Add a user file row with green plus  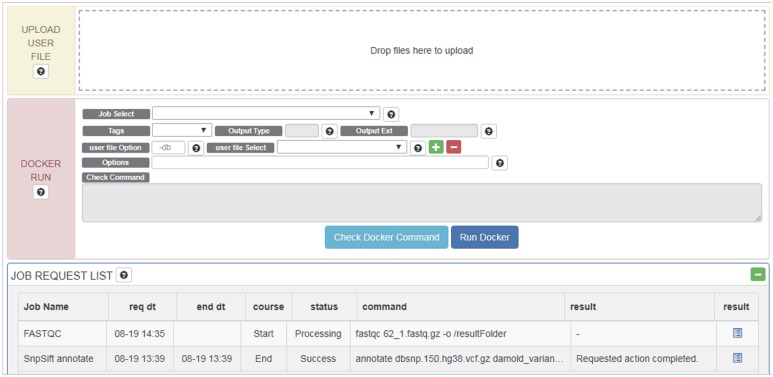click(436, 147)
